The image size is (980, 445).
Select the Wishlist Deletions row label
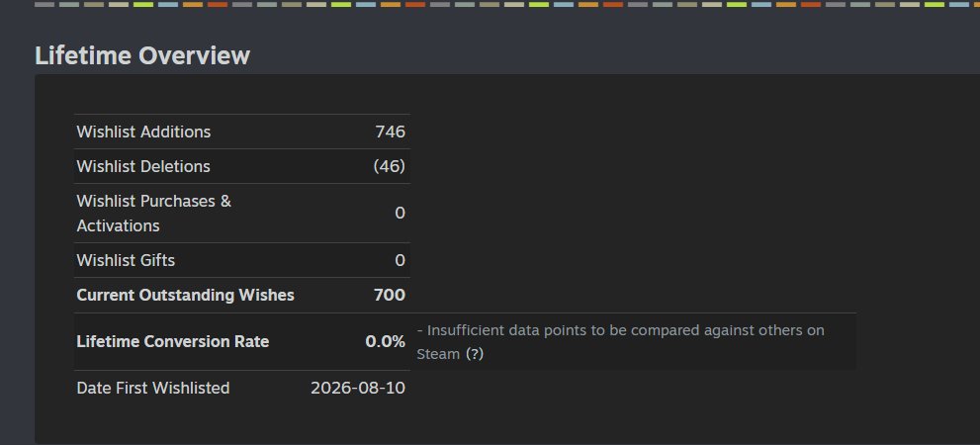(x=143, y=166)
